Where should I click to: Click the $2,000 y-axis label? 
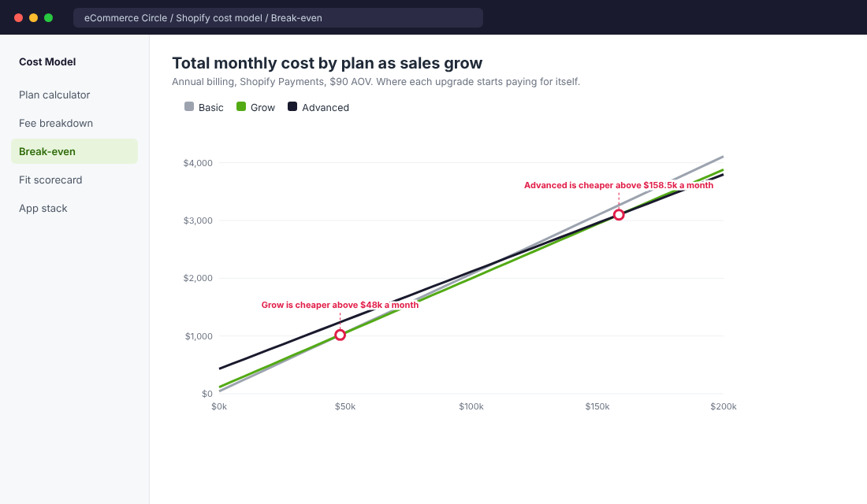click(x=198, y=278)
